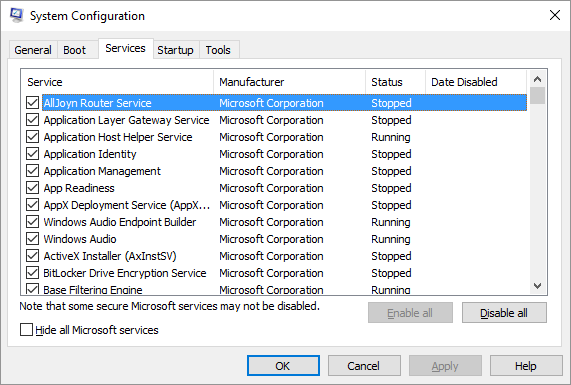Switch to the General tab

pyautogui.click(x=33, y=50)
